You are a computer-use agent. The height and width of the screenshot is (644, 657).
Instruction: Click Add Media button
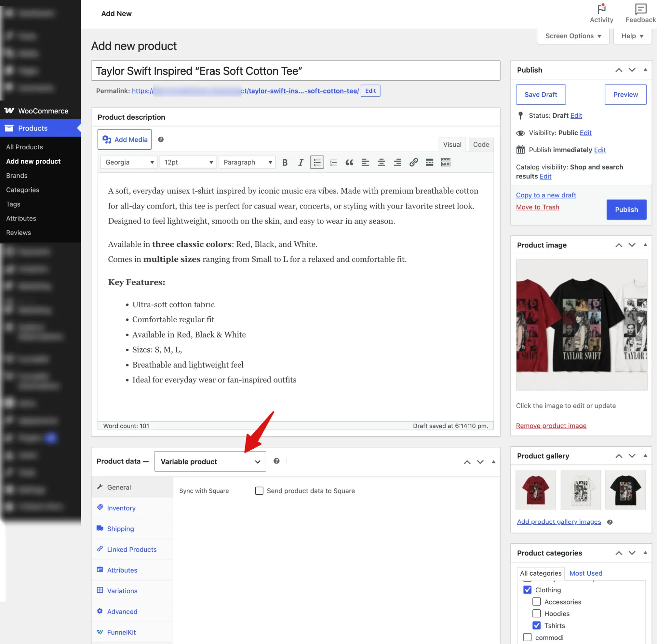tap(124, 139)
